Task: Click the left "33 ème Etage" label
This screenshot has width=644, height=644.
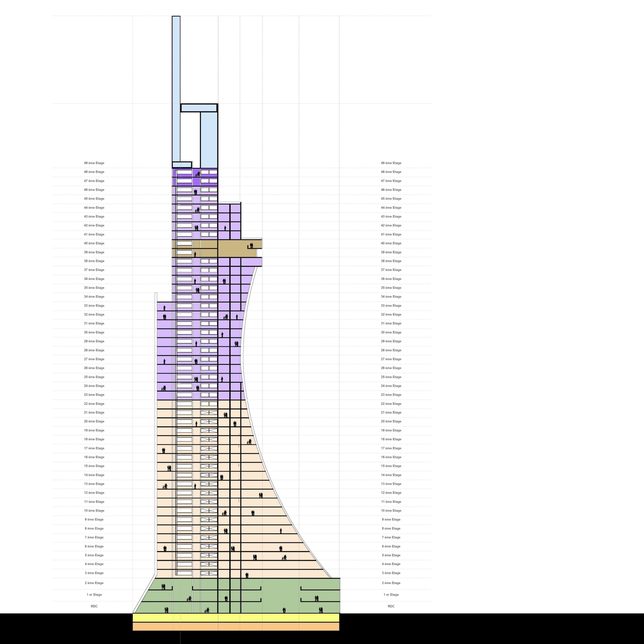Action: coord(94,306)
